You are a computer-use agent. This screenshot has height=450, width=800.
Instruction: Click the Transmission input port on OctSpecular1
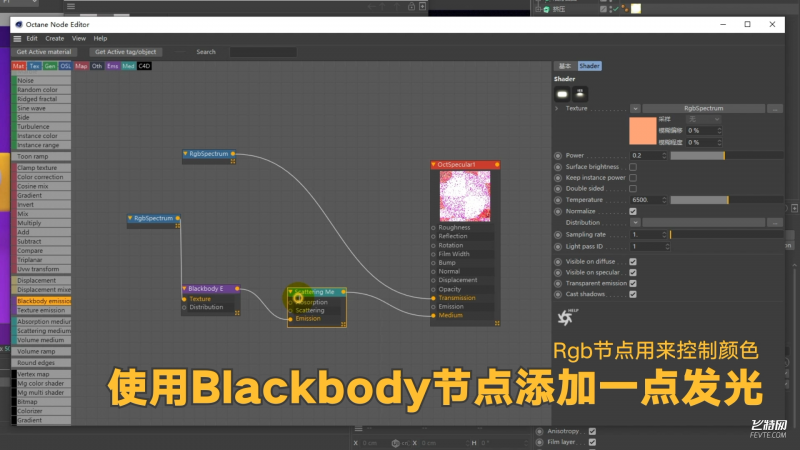point(434,298)
